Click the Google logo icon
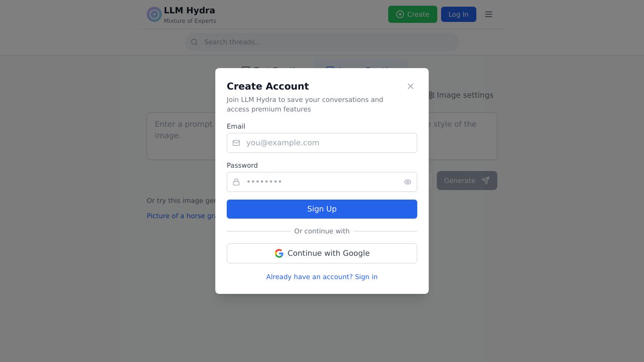This screenshot has height=362, width=644. [x=279, y=253]
